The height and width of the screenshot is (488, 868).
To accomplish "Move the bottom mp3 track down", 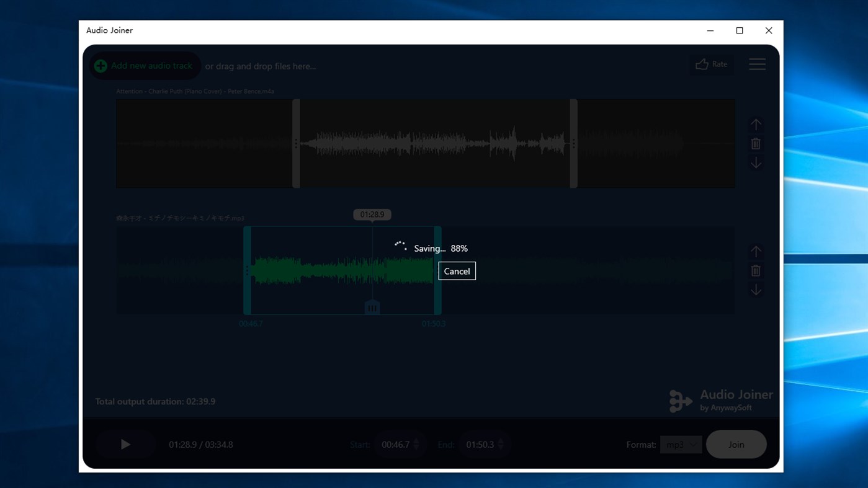I will (x=756, y=290).
